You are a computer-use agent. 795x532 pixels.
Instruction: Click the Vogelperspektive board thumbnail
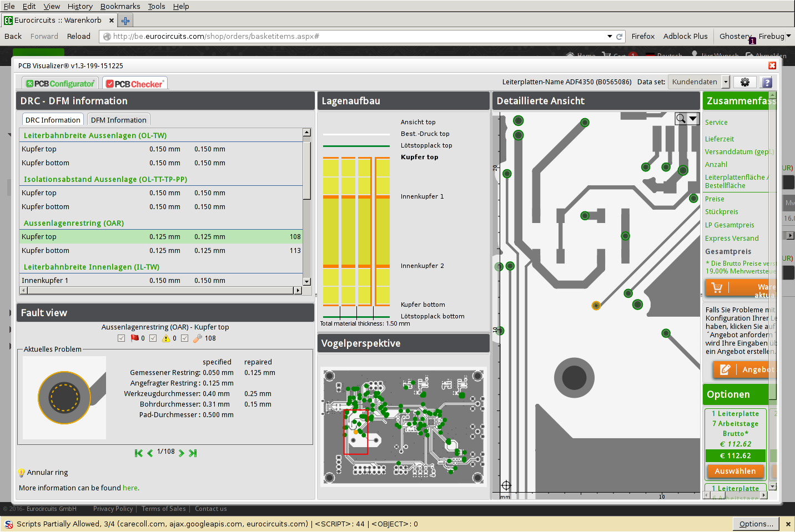pyautogui.click(x=404, y=426)
